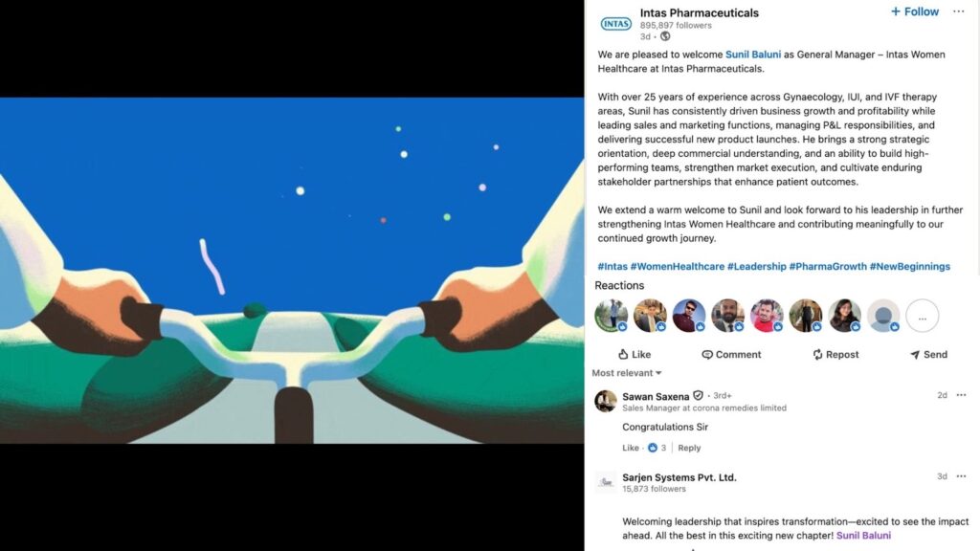
Task: Click the bicycle handlebar illustration image
Action: pos(292,271)
